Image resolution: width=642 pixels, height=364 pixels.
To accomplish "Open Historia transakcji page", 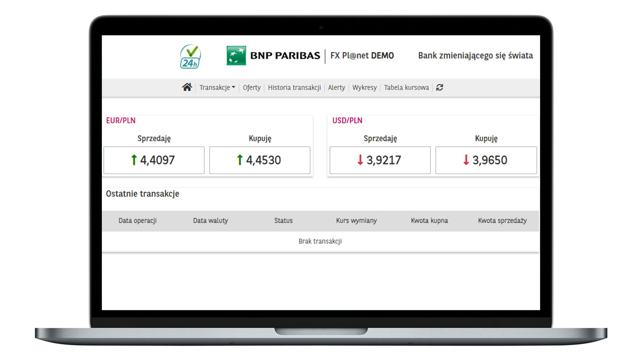I will [x=294, y=87].
